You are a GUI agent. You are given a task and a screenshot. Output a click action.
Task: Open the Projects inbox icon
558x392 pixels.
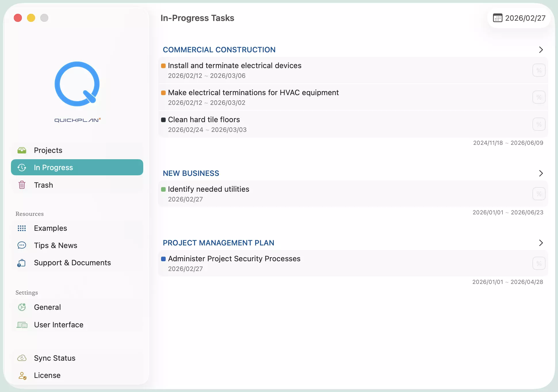(22, 150)
